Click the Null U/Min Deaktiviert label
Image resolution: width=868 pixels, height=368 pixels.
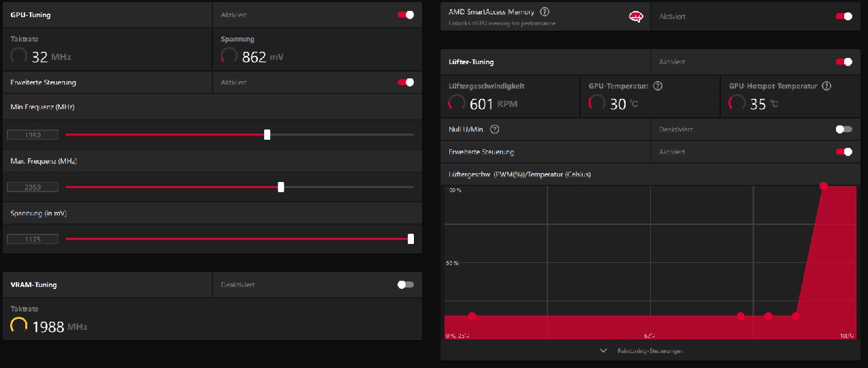[x=676, y=129]
